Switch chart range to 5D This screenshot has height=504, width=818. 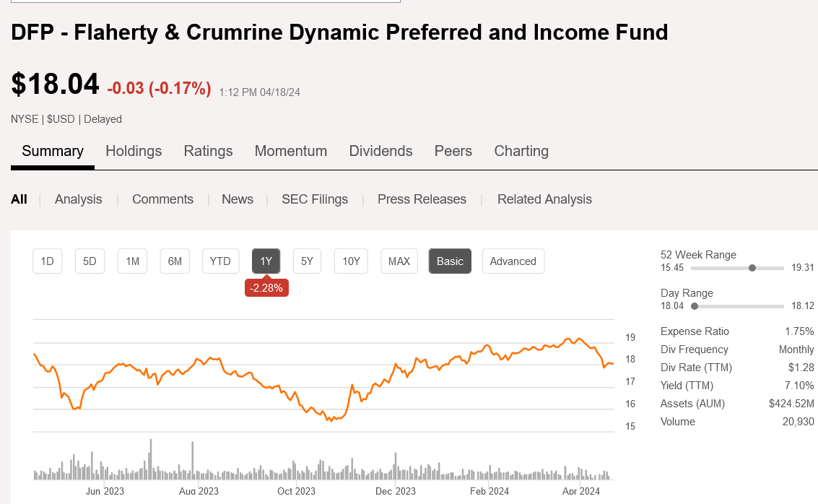(x=90, y=261)
